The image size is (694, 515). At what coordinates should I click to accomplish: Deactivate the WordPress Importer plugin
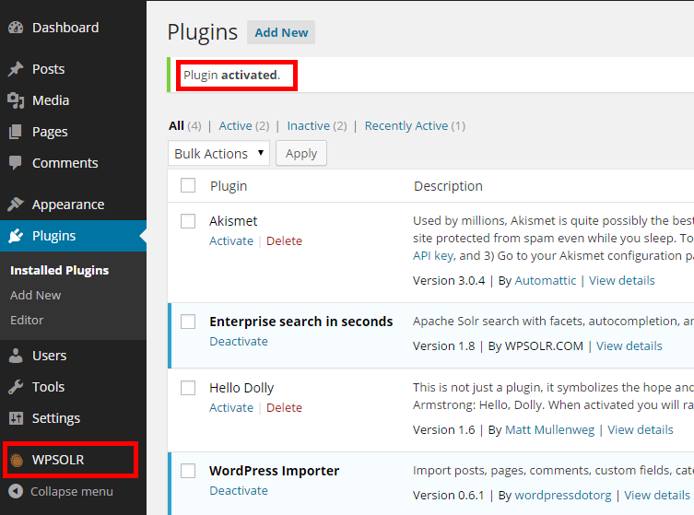pos(238,491)
